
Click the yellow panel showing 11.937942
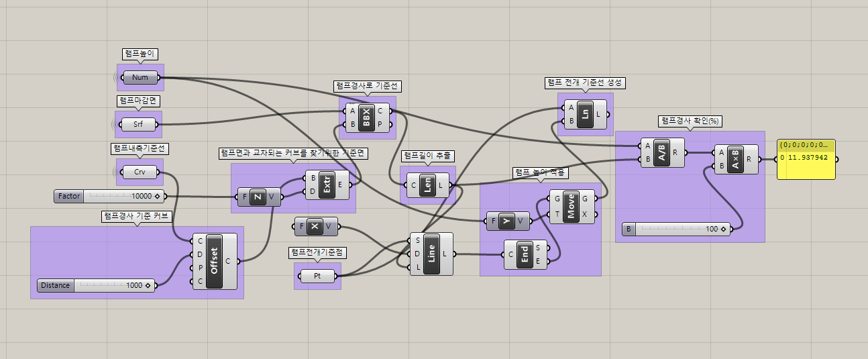coord(806,160)
